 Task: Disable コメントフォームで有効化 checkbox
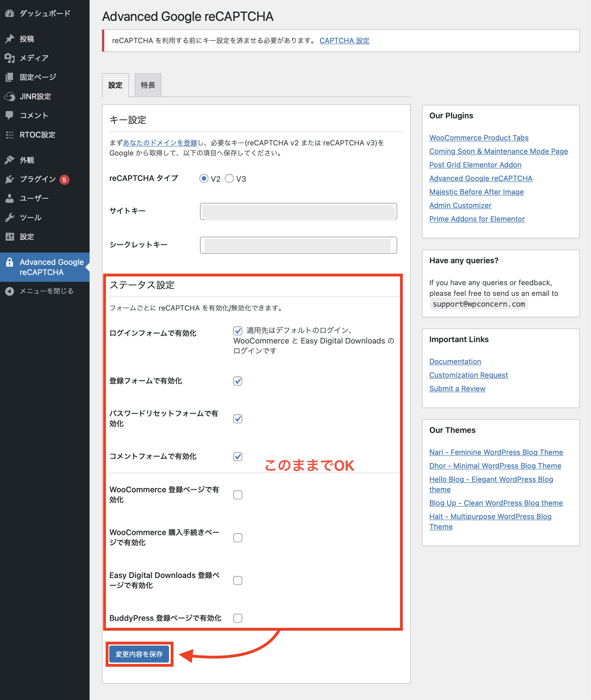click(x=237, y=457)
